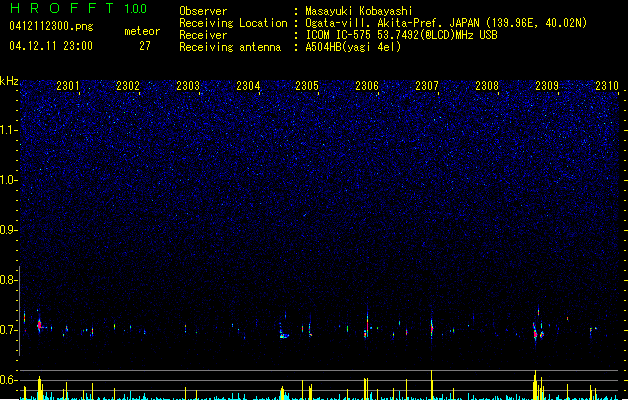Click the file name 0412112300.png
This screenshot has width=629, height=400.
coord(51,26)
